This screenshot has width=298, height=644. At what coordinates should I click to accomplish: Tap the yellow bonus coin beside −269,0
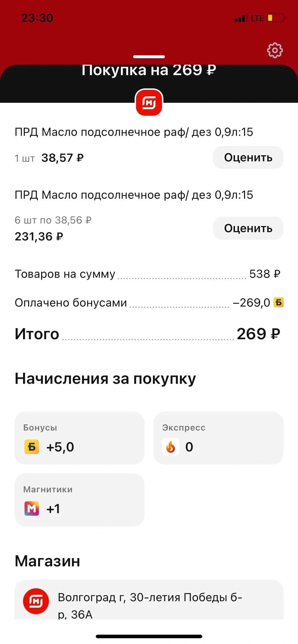[x=279, y=303]
